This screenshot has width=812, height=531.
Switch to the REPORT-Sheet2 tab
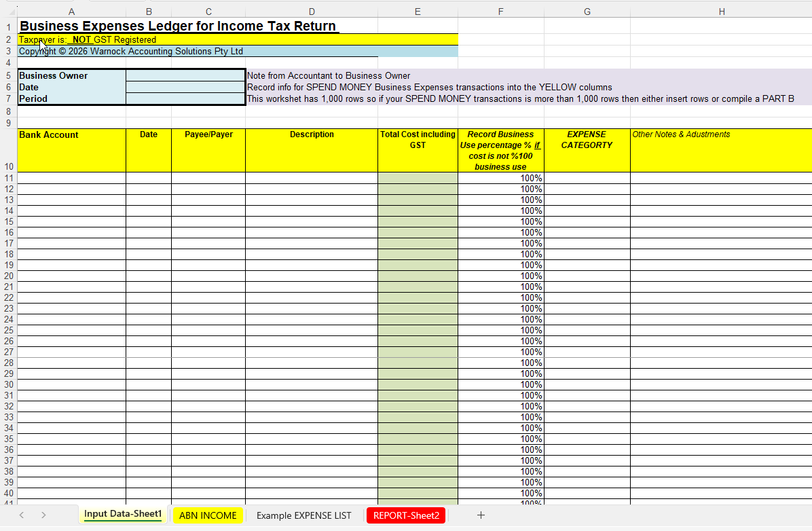[x=406, y=515]
